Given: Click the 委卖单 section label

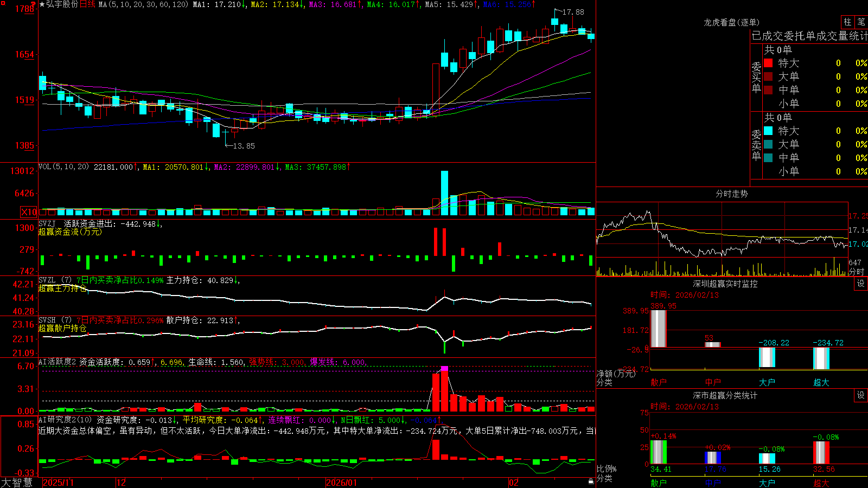Looking at the screenshot, I should 756,145.
